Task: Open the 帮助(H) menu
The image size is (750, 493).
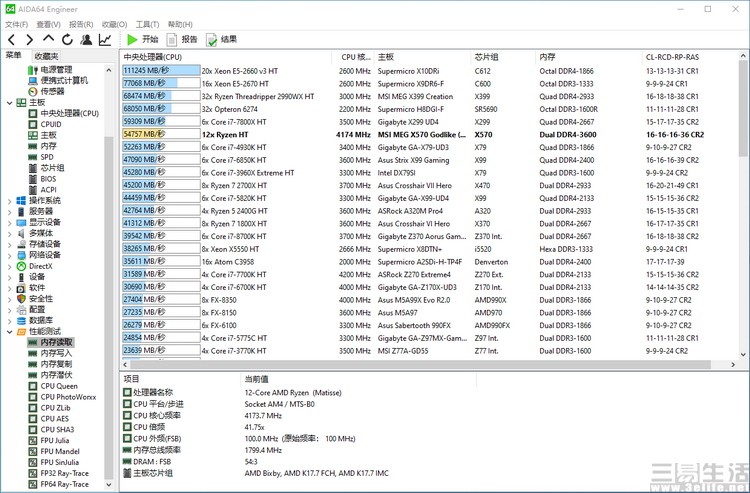Action: 180,24
